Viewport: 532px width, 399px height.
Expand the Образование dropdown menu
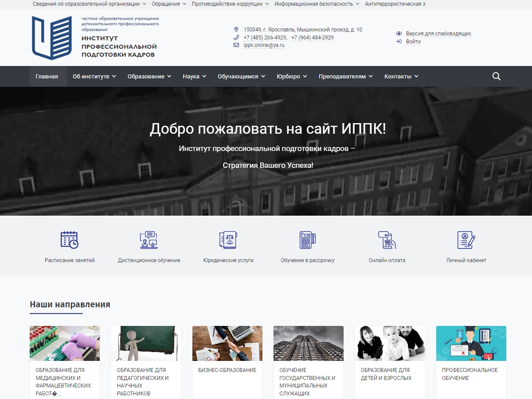[x=149, y=77]
